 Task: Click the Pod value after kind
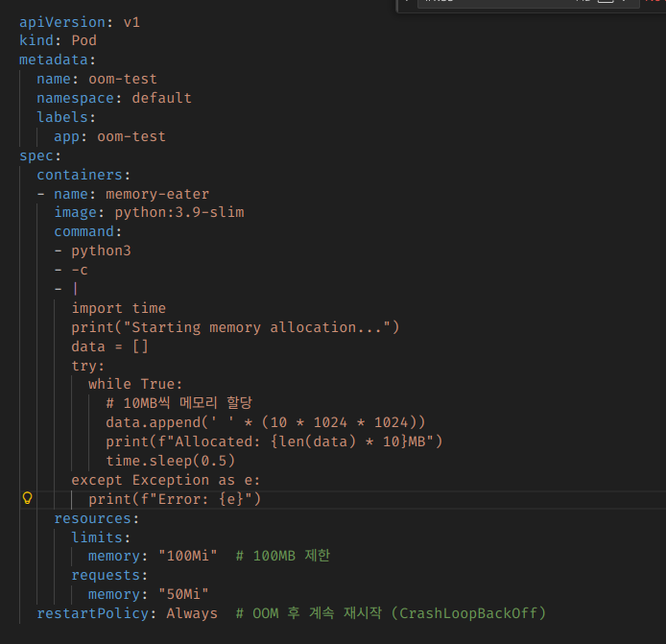click(x=83, y=40)
